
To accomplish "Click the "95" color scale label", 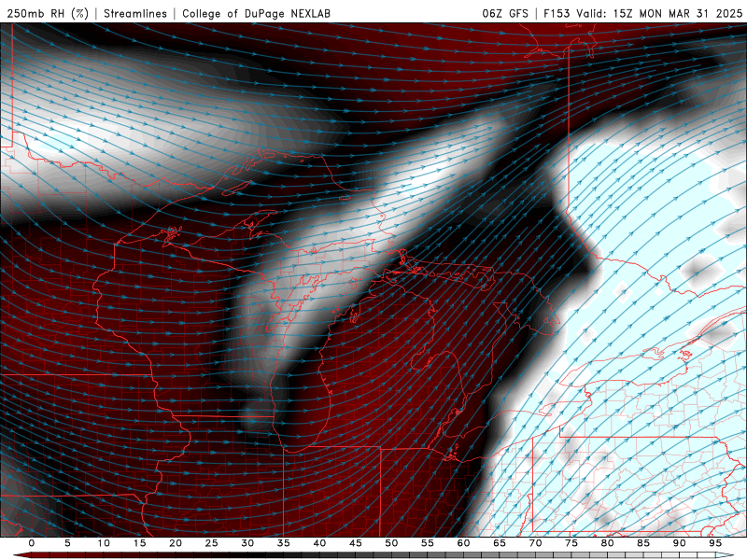I will tap(715, 543).
